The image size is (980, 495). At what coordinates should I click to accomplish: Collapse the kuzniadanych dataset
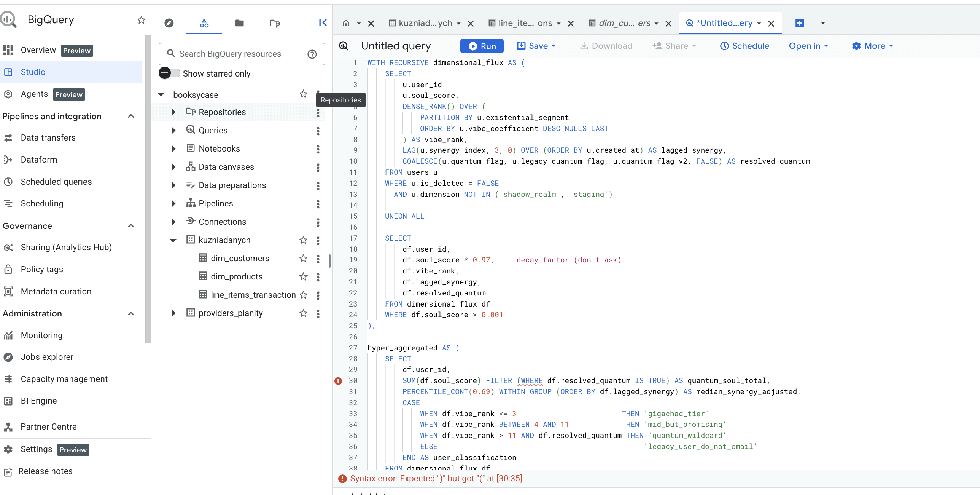[173, 240]
